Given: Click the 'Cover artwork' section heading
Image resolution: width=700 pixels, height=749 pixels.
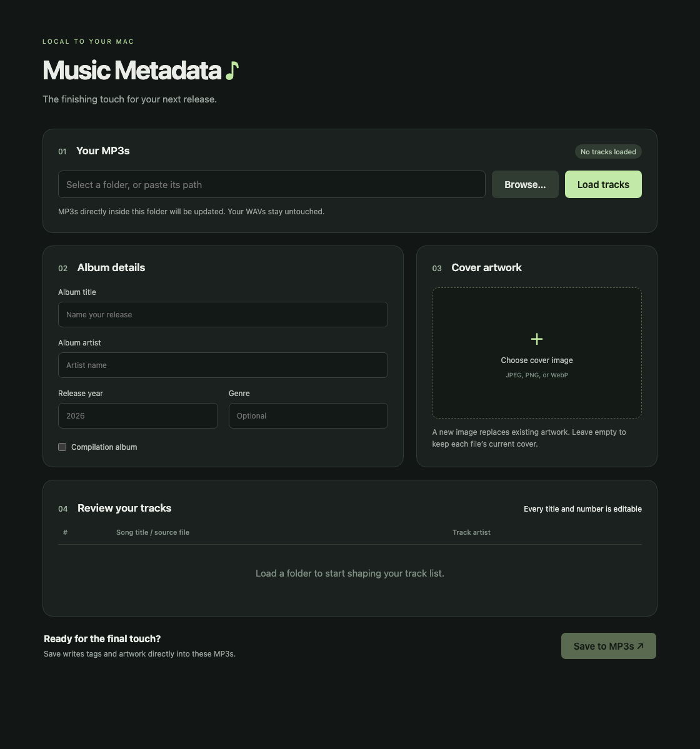Looking at the screenshot, I should pyautogui.click(x=486, y=267).
